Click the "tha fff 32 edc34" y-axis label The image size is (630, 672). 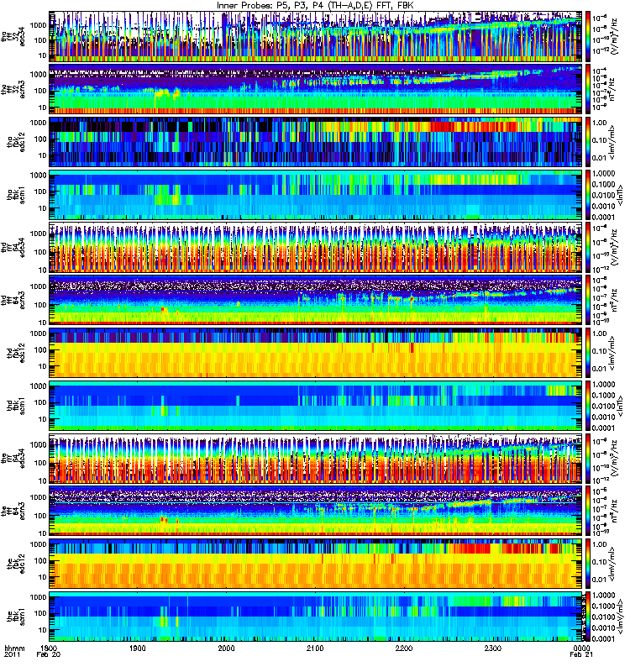(x=13, y=36)
